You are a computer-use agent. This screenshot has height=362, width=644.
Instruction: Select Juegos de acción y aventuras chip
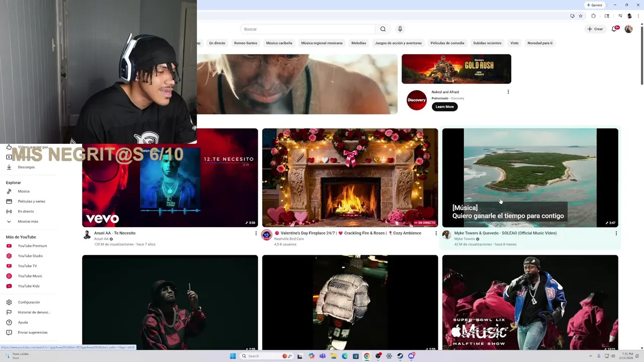click(398, 43)
